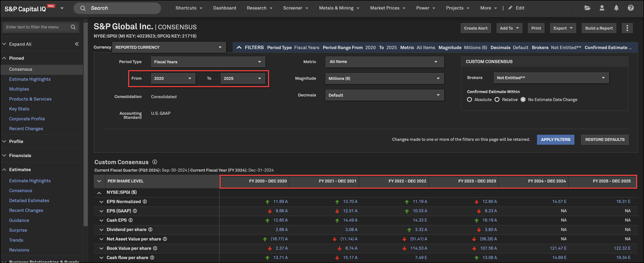Click the Custom Consensus info icon

(155, 162)
